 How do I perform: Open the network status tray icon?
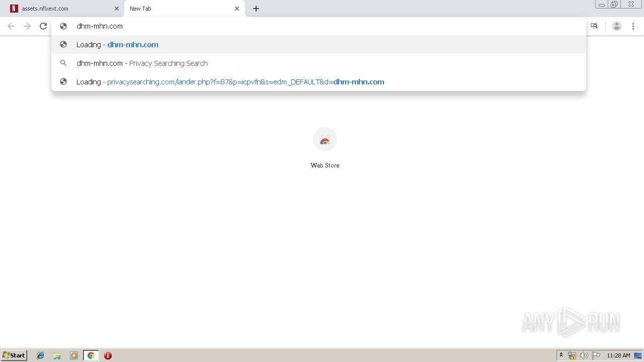(572, 355)
